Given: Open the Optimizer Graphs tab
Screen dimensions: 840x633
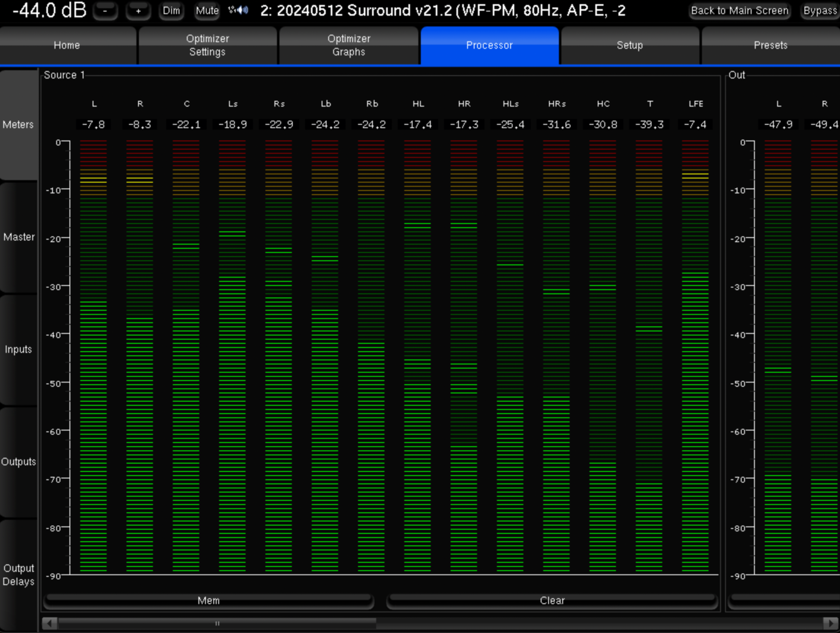Looking at the screenshot, I should [x=349, y=46].
